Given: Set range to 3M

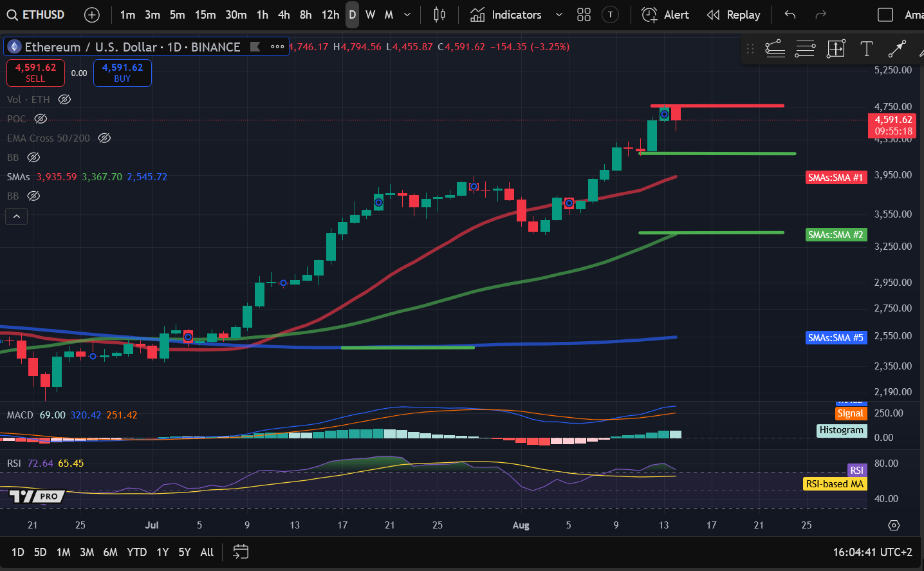Looking at the screenshot, I should [87, 552].
